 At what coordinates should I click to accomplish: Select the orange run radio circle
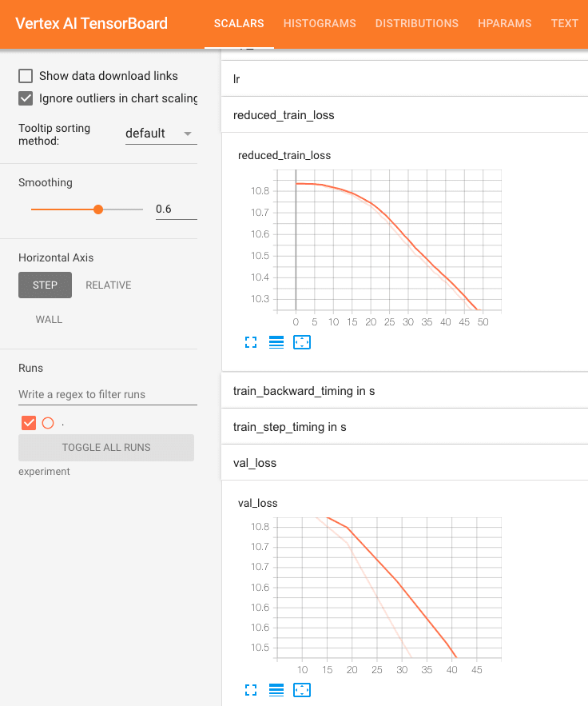[48, 423]
